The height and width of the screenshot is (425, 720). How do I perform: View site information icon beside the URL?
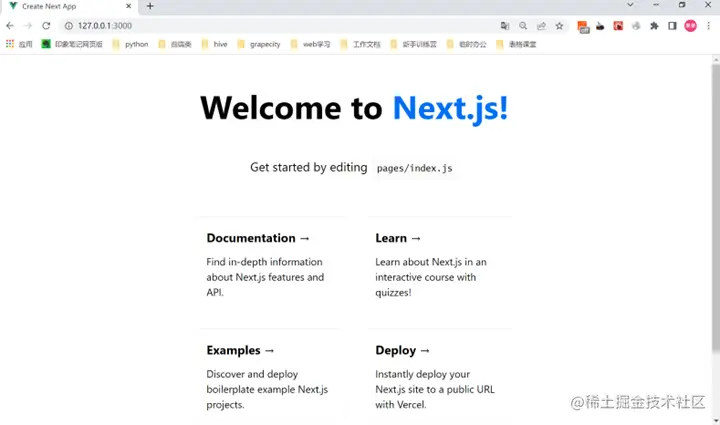coord(68,26)
